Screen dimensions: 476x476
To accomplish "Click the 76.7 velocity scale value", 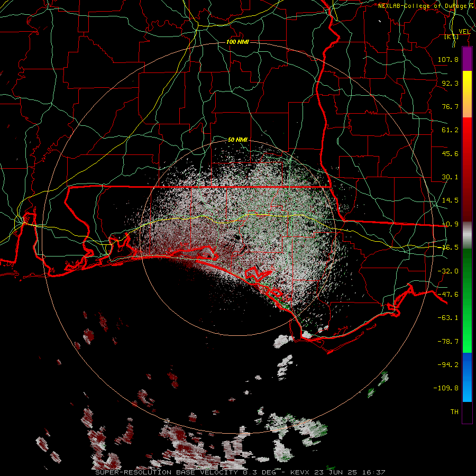I will point(450,106).
